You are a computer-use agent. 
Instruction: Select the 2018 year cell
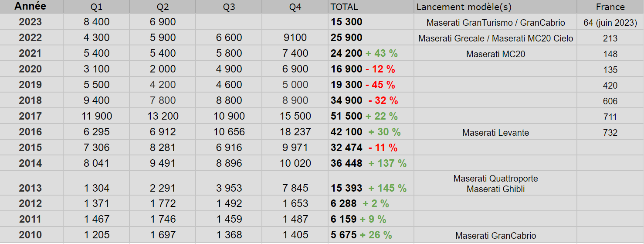click(31, 100)
